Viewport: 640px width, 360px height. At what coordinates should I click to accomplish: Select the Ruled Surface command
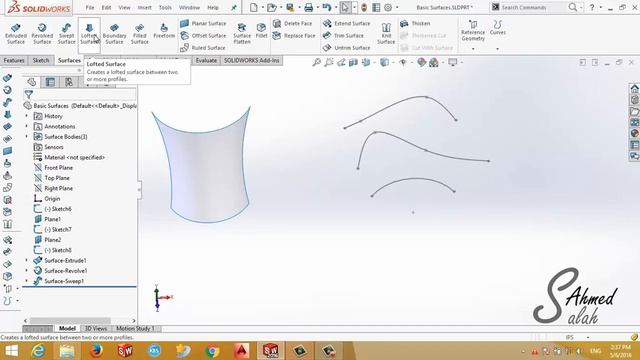pos(203,48)
